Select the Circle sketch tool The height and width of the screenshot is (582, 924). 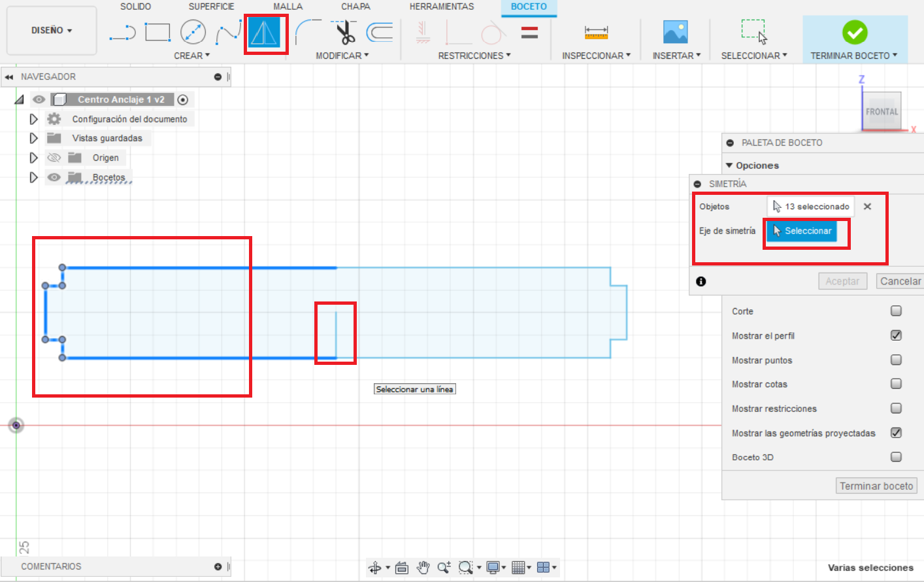pyautogui.click(x=193, y=32)
